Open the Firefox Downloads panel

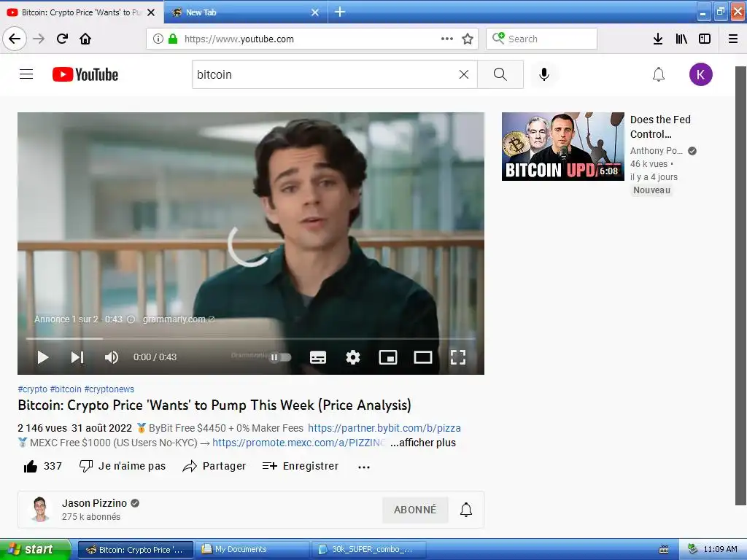point(658,39)
